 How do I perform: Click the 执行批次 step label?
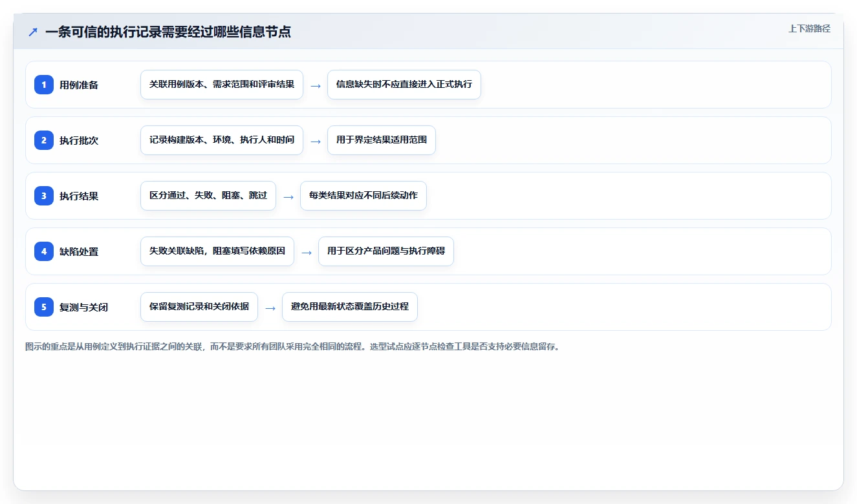(79, 140)
